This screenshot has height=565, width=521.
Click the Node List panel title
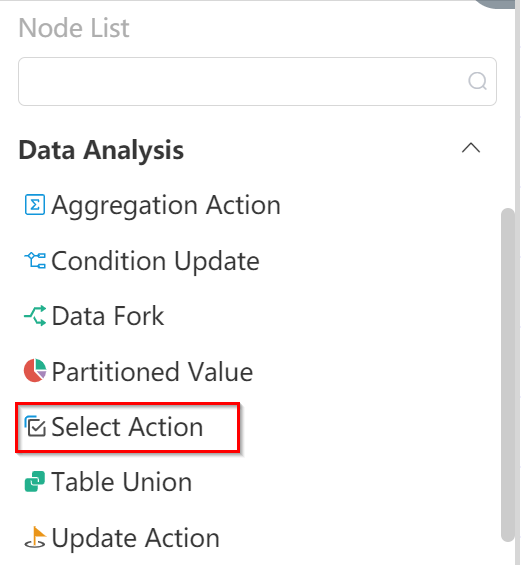(74, 28)
